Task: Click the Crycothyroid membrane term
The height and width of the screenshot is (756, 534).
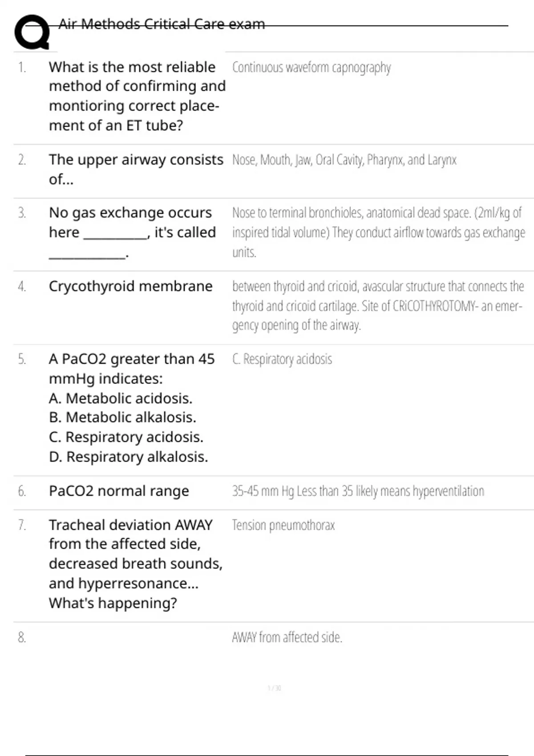Action: click(131, 286)
